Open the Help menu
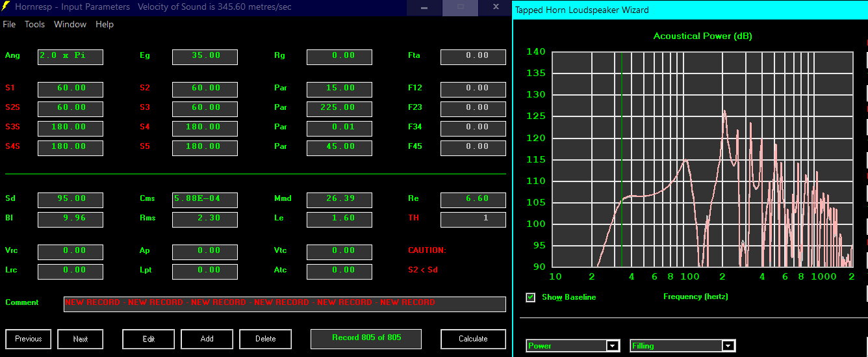The width and height of the screenshot is (868, 357). click(105, 24)
